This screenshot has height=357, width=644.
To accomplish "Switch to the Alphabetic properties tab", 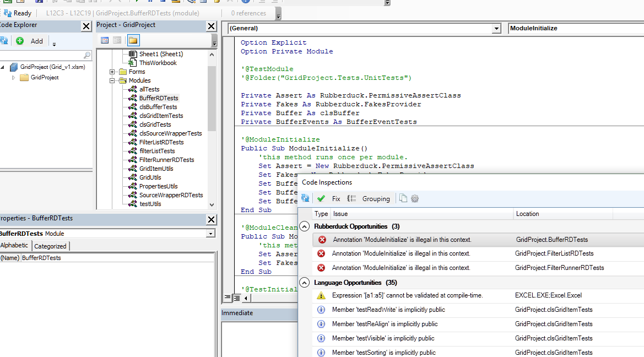I will 15,246.
